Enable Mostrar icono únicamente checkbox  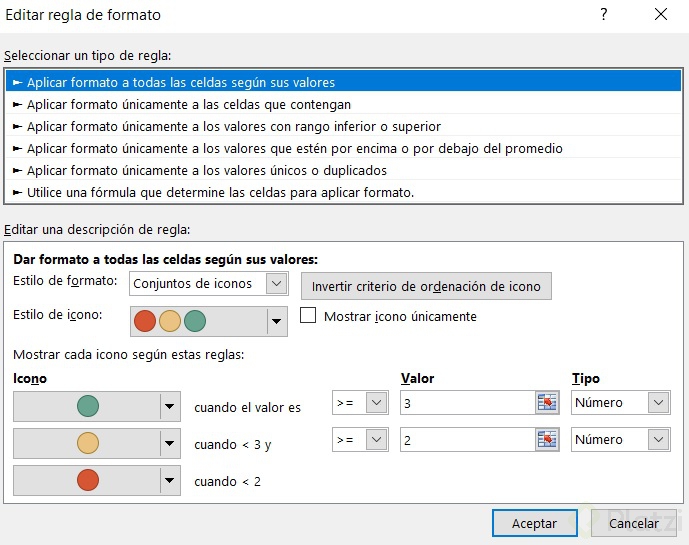coord(308,316)
